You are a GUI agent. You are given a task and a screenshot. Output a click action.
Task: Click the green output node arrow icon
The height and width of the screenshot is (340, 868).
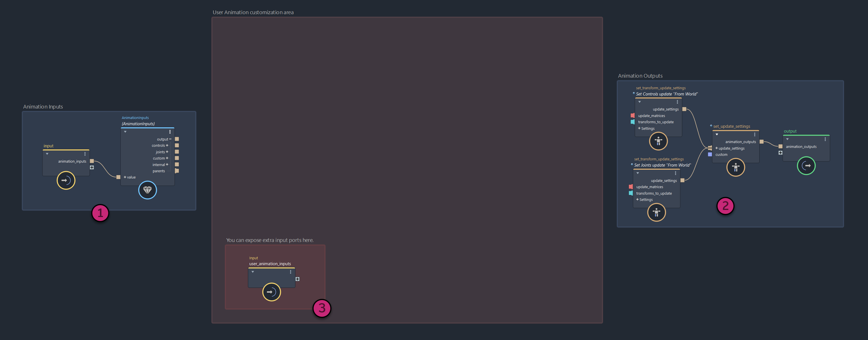click(x=806, y=165)
